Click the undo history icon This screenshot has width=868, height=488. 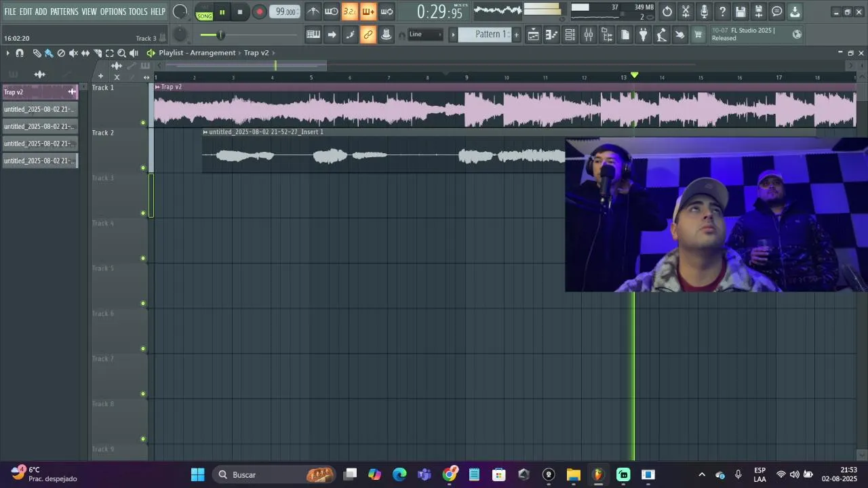click(x=667, y=12)
